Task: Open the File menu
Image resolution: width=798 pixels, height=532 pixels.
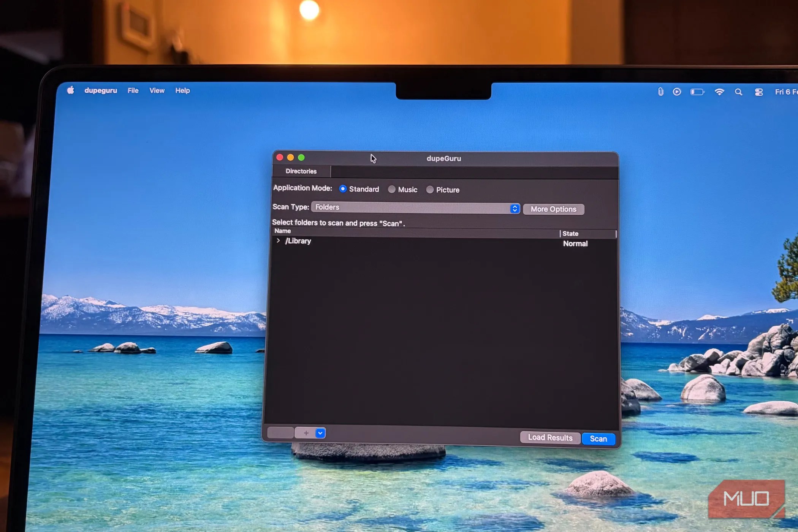Action: tap(133, 90)
